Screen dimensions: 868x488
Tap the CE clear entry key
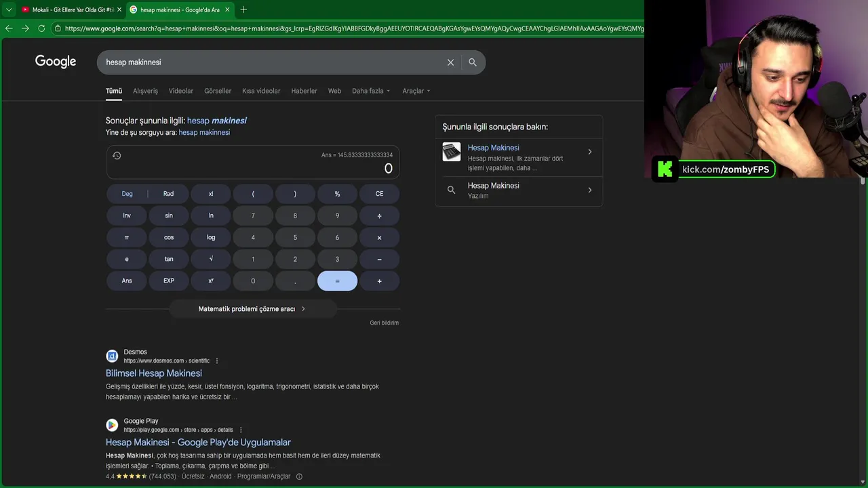tap(379, 194)
